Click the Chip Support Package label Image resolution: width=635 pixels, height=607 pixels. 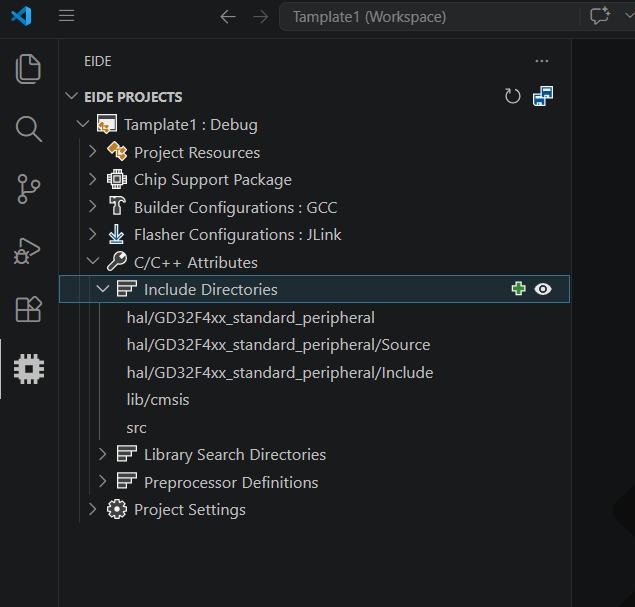tap(213, 180)
